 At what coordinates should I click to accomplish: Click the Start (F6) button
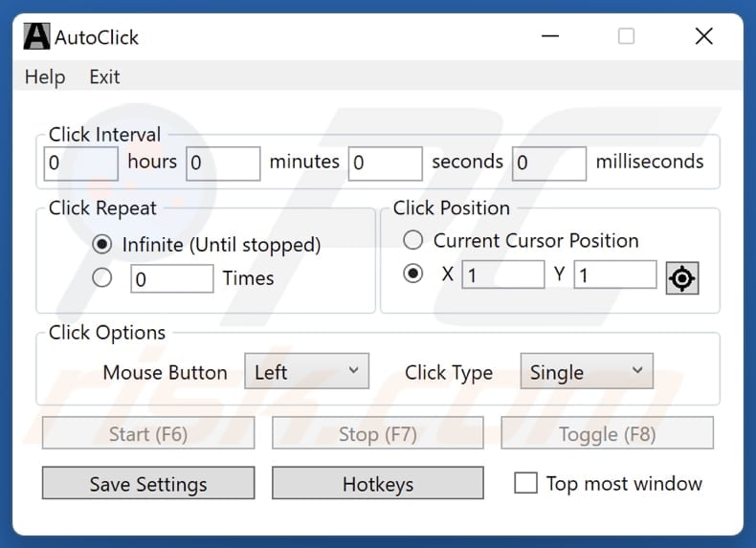(148, 433)
